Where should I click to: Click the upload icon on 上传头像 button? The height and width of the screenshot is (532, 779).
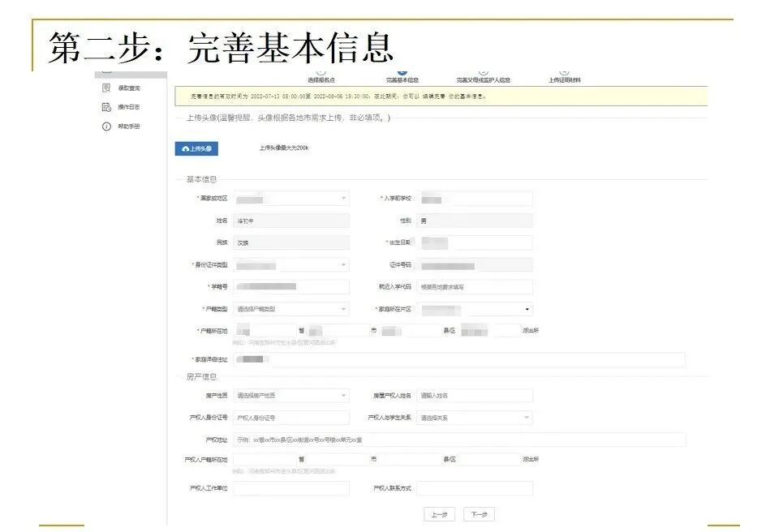point(183,148)
